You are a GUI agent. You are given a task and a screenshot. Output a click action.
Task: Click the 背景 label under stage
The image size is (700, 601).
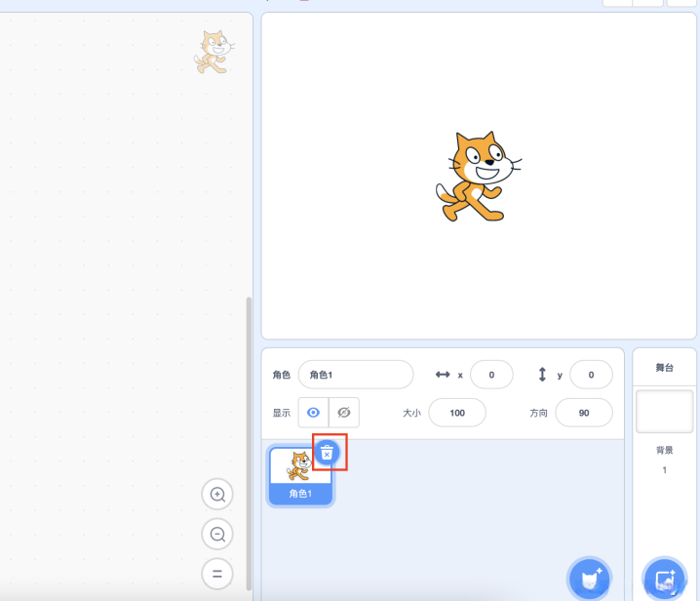point(664,450)
